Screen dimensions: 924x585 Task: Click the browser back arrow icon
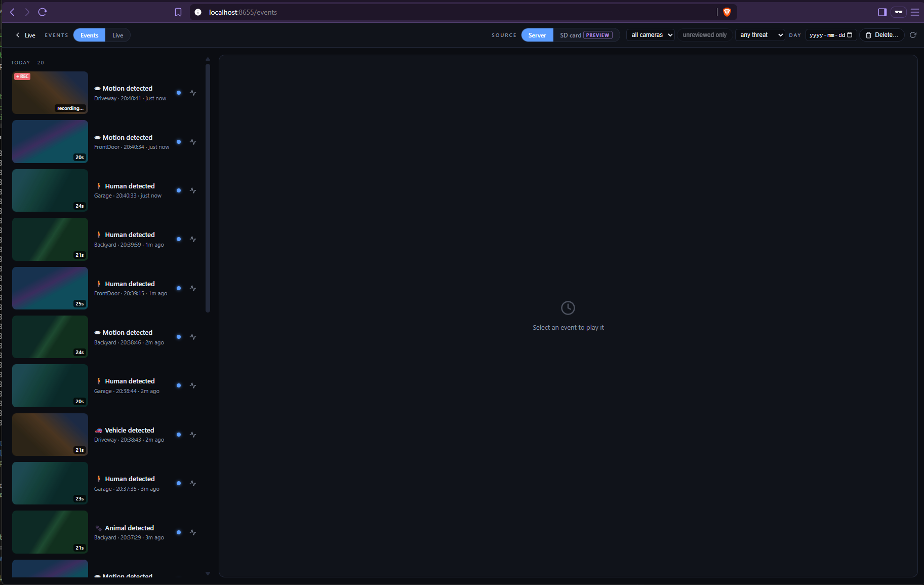pos(13,12)
